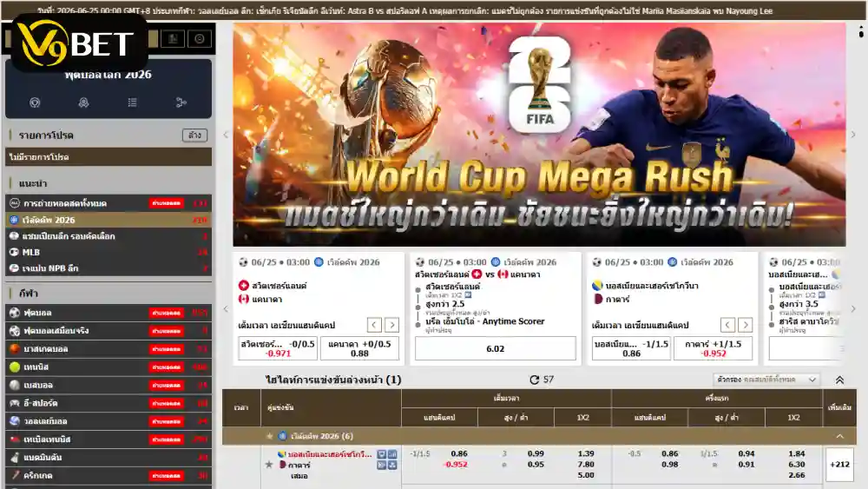Screen dimensions: 868x489
Task: Open the World Cup Mega Rush banner
Action: [539, 135]
